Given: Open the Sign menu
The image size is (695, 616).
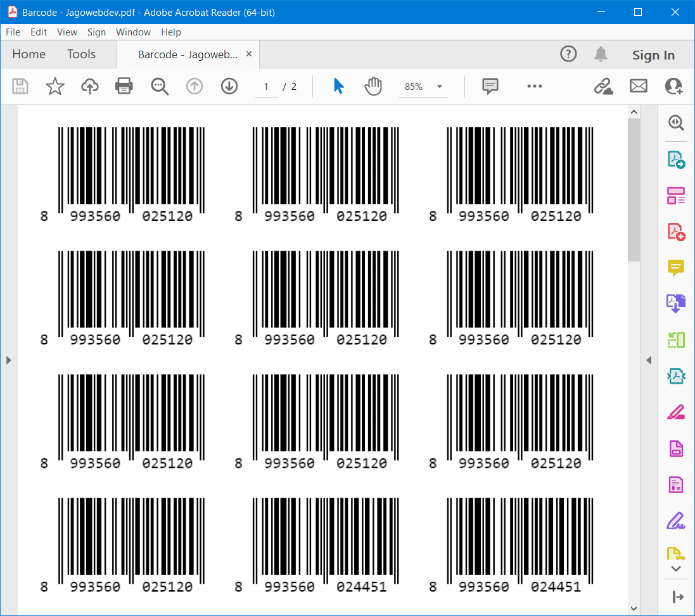Looking at the screenshot, I should click(96, 32).
